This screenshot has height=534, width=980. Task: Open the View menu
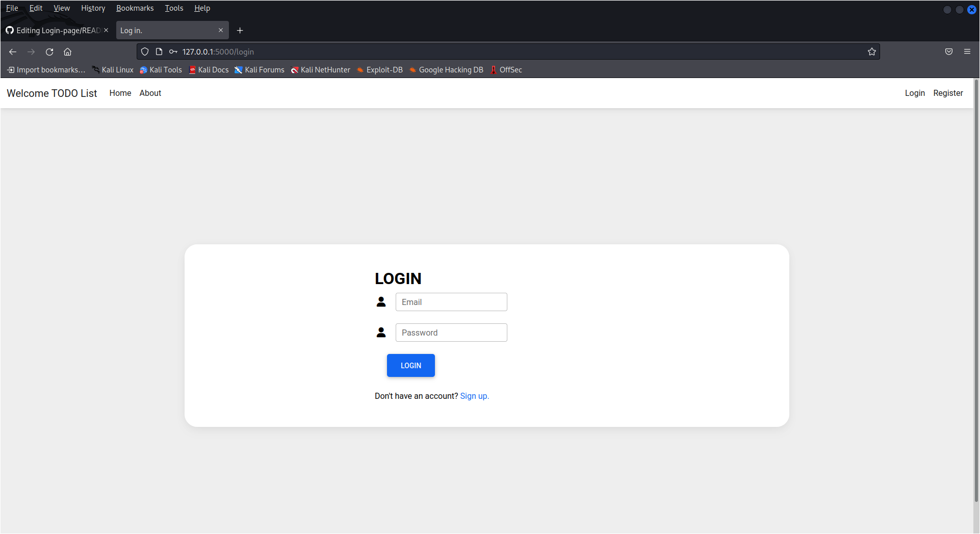62,8
